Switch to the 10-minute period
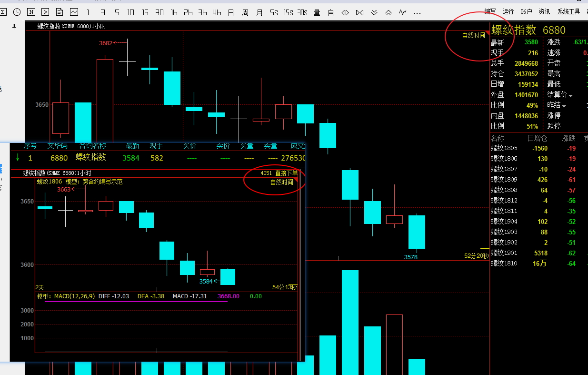The image size is (588, 375). (x=131, y=12)
